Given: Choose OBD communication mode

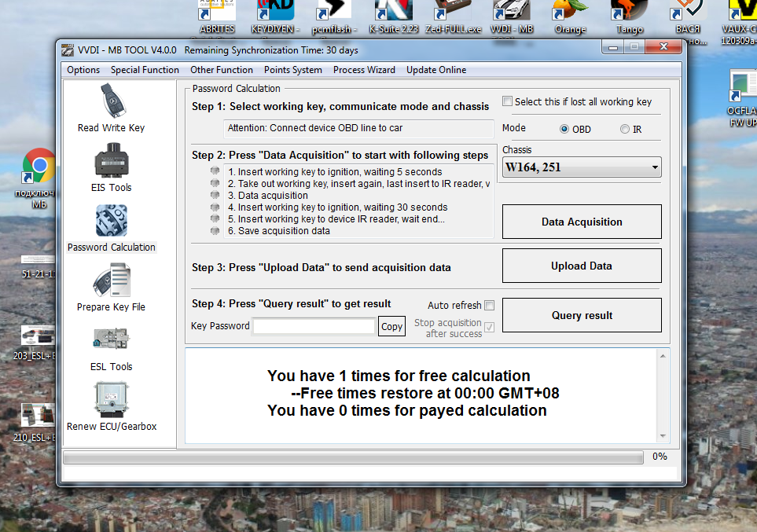Looking at the screenshot, I should pyautogui.click(x=564, y=129).
